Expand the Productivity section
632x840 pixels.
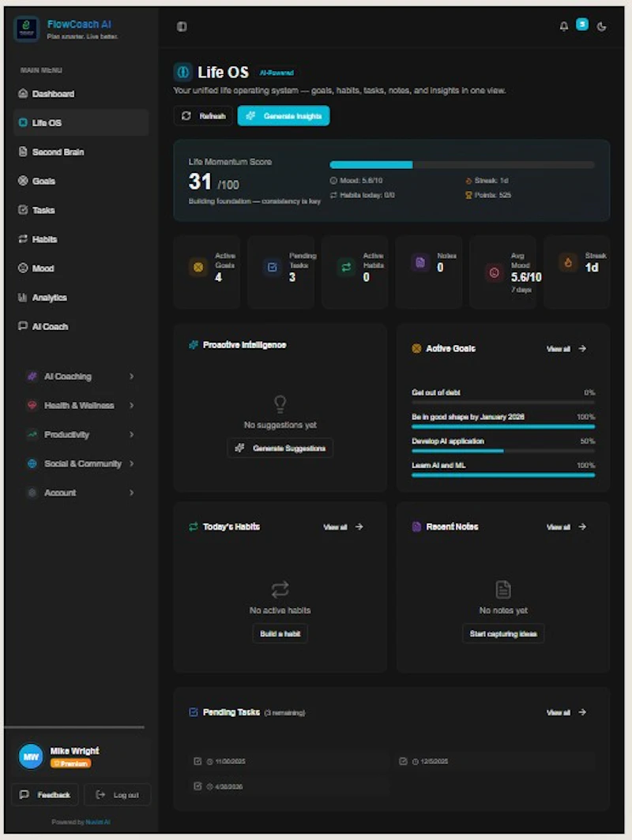coord(81,434)
